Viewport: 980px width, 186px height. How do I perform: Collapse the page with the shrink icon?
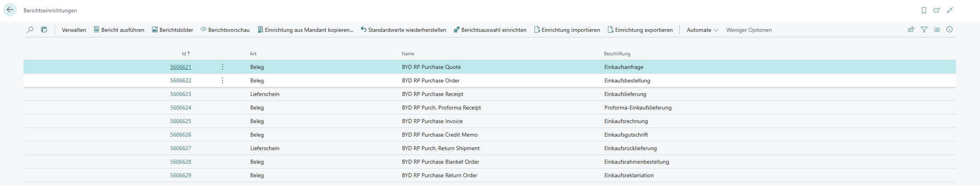pyautogui.click(x=950, y=10)
